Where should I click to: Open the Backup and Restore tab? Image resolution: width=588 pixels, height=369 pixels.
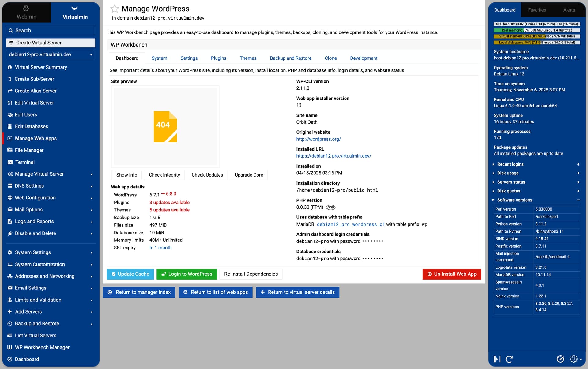[290, 58]
